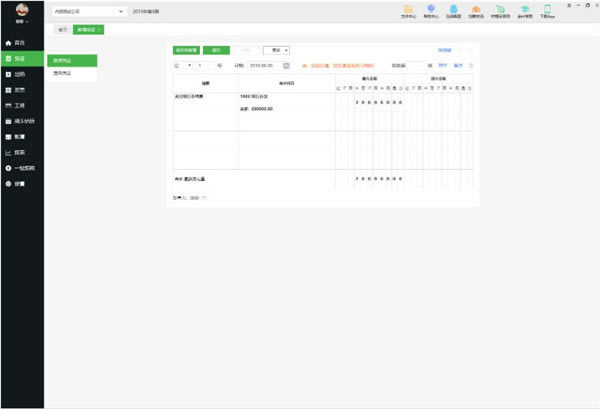Viewport: 600px width, 409px height.
Task: Click the total row amount-in-words text
Action: pos(195,179)
